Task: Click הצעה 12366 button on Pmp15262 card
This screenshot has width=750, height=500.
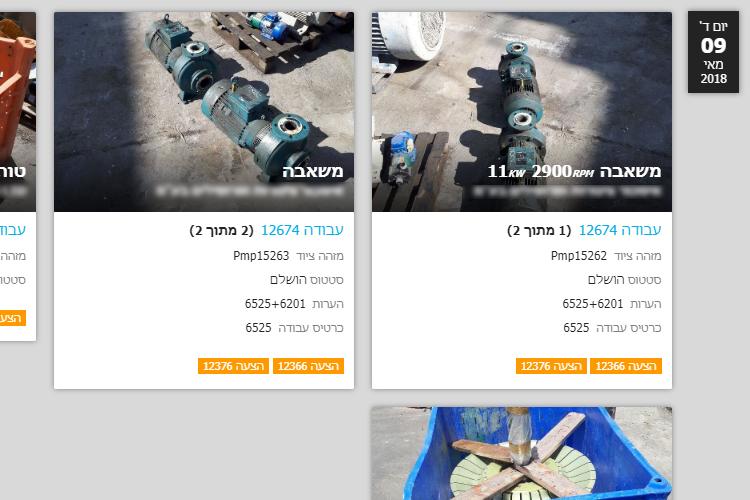Action: tap(626, 366)
